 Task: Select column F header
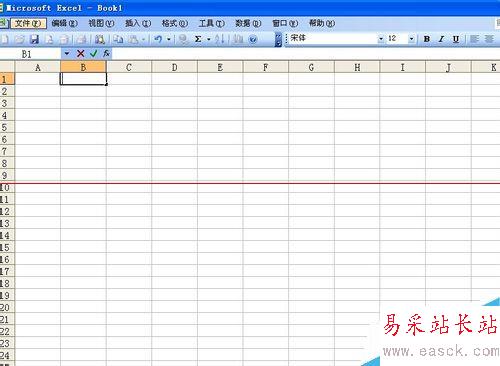(266, 67)
